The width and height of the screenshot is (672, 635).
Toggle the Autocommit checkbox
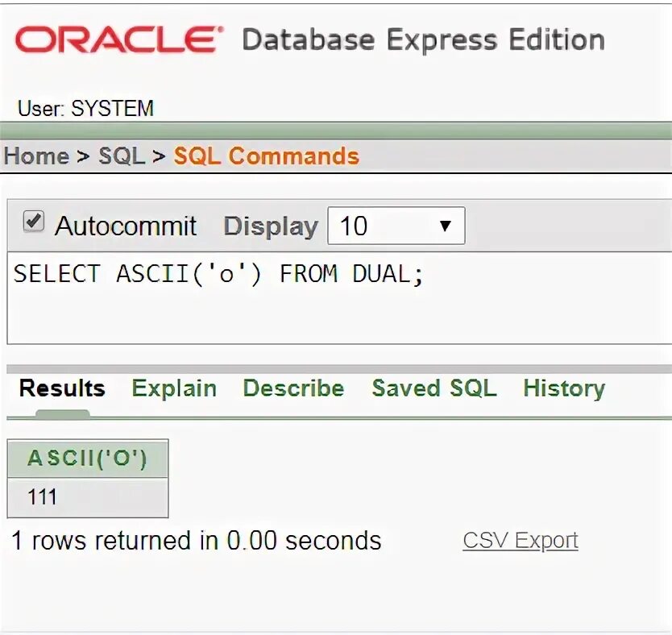point(33,222)
